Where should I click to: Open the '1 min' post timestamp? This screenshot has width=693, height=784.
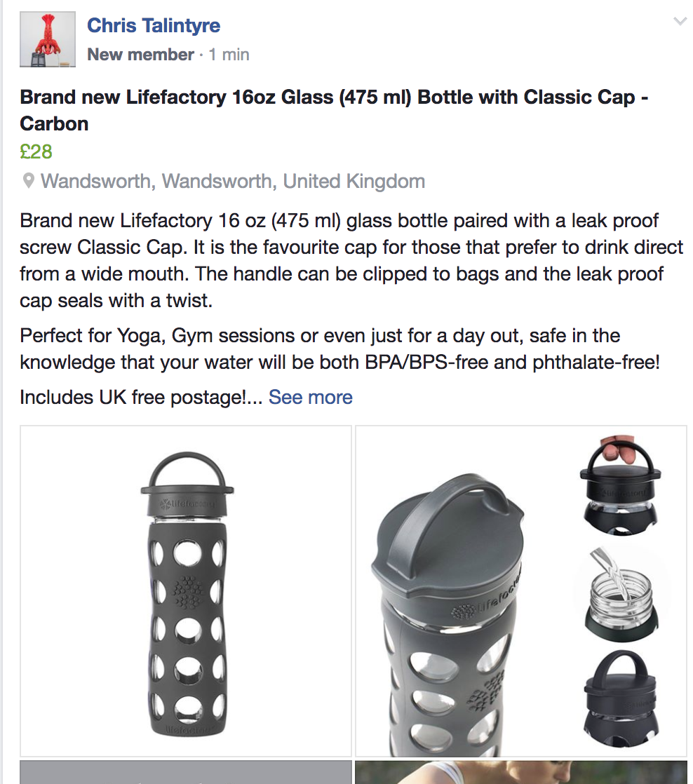[229, 55]
